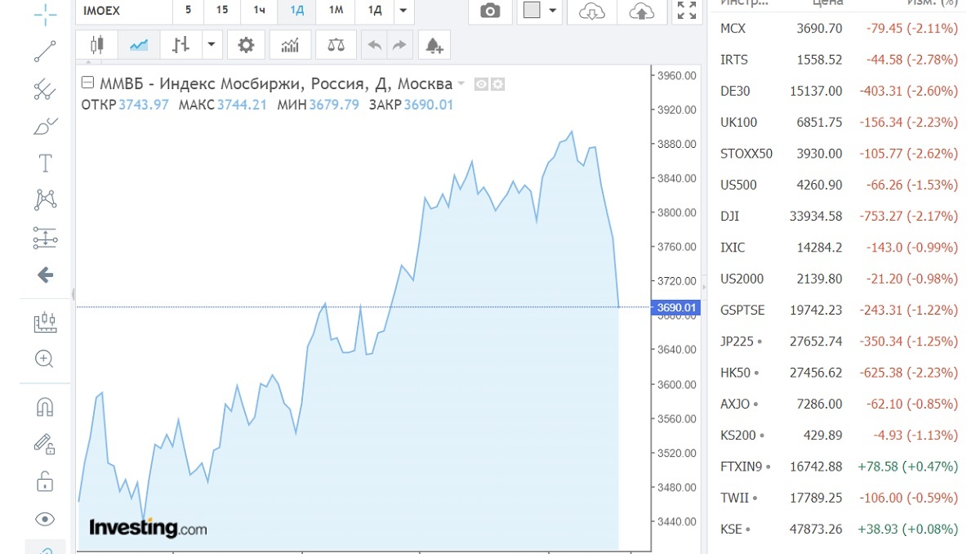Viewport: 980px width, 554px height.
Task: Select the text T tool
Action: 45,163
